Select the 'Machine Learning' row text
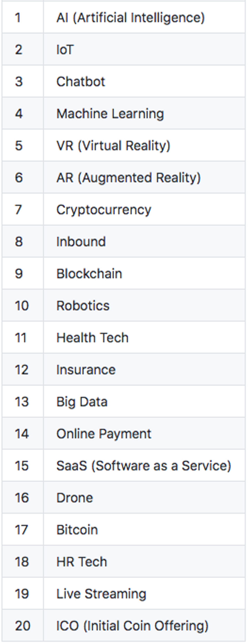 click(x=110, y=114)
